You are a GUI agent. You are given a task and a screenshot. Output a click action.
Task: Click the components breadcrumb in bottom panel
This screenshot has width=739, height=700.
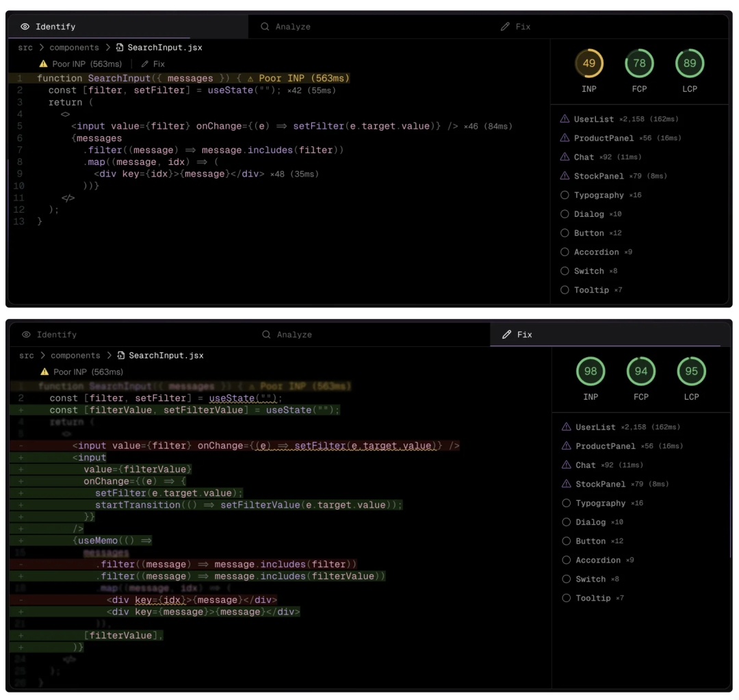(75, 355)
